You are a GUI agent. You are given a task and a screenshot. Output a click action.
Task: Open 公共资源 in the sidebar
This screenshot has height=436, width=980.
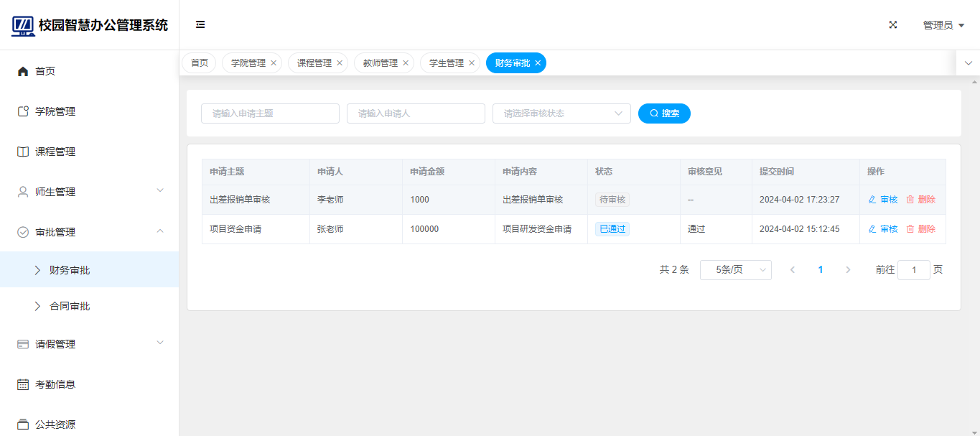tap(55, 425)
